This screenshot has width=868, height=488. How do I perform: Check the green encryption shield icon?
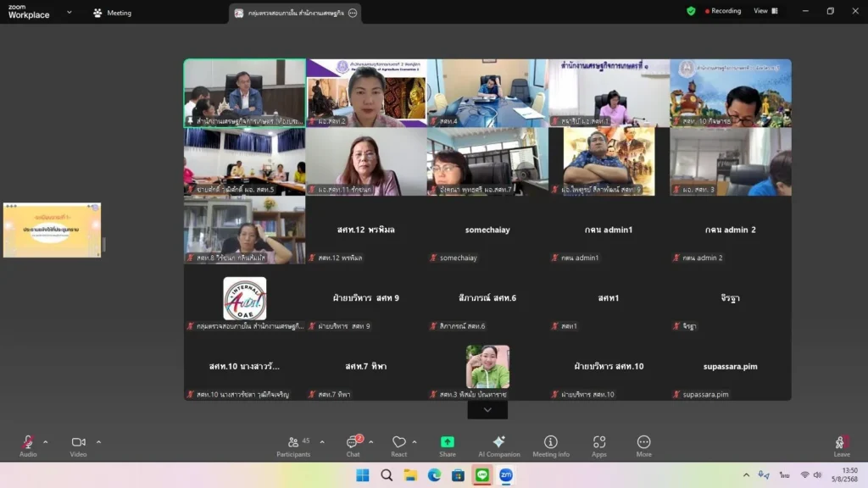click(691, 11)
